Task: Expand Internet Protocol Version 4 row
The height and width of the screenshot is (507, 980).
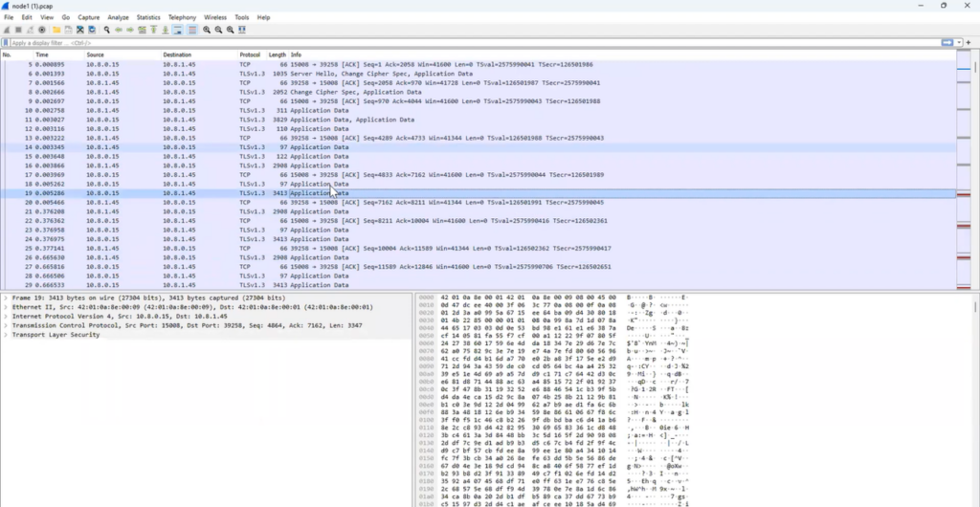Action: [x=6, y=317]
